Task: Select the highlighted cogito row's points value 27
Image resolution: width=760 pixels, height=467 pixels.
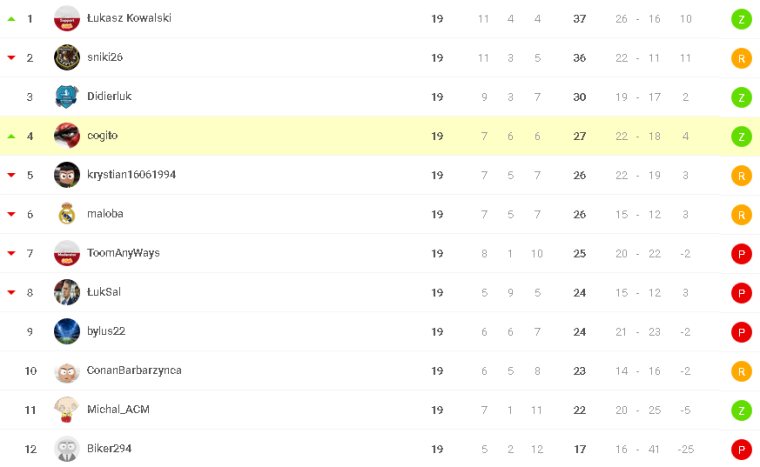Action: click(579, 136)
